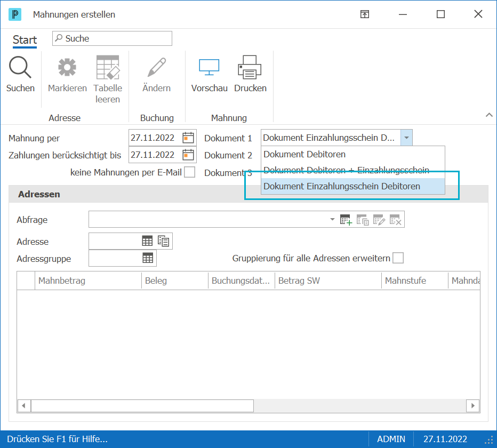Screen dimensions: 497x448
Task: Expand the Abfrage dropdown arrow
Action: coord(332,219)
